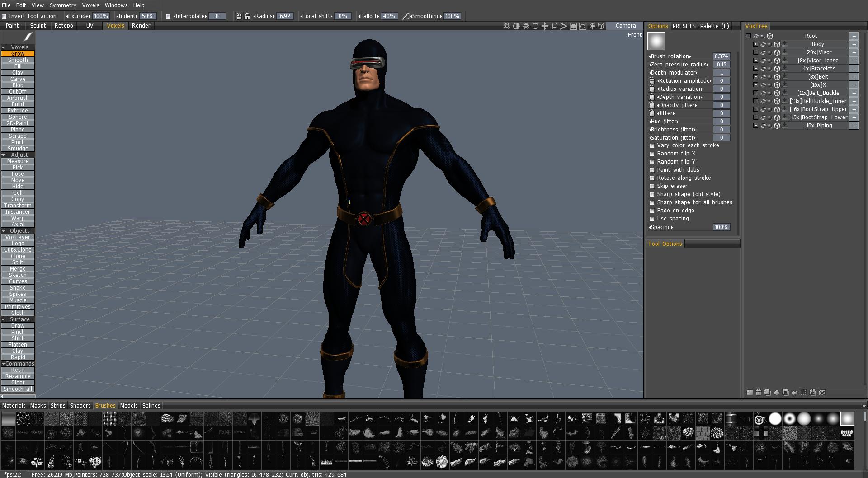Image resolution: width=868 pixels, height=478 pixels.
Task: Enable the Random flip X checkbox
Action: point(652,153)
